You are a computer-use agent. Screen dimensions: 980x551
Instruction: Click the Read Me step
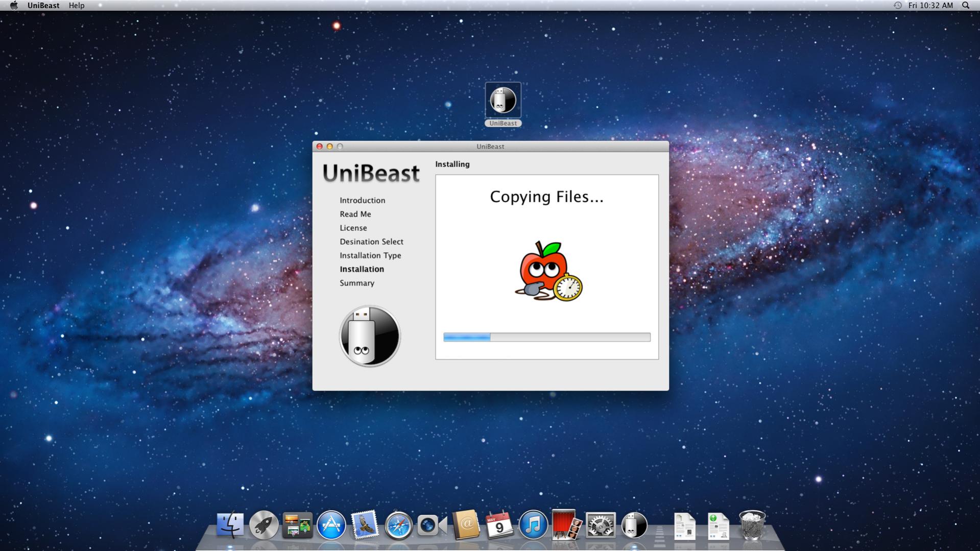(x=355, y=214)
